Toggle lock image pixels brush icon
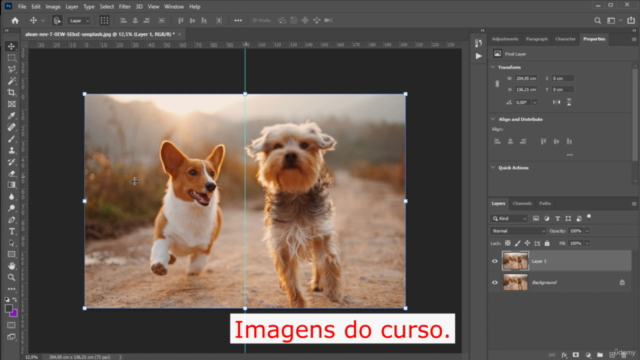This screenshot has height=360, width=640. point(518,243)
